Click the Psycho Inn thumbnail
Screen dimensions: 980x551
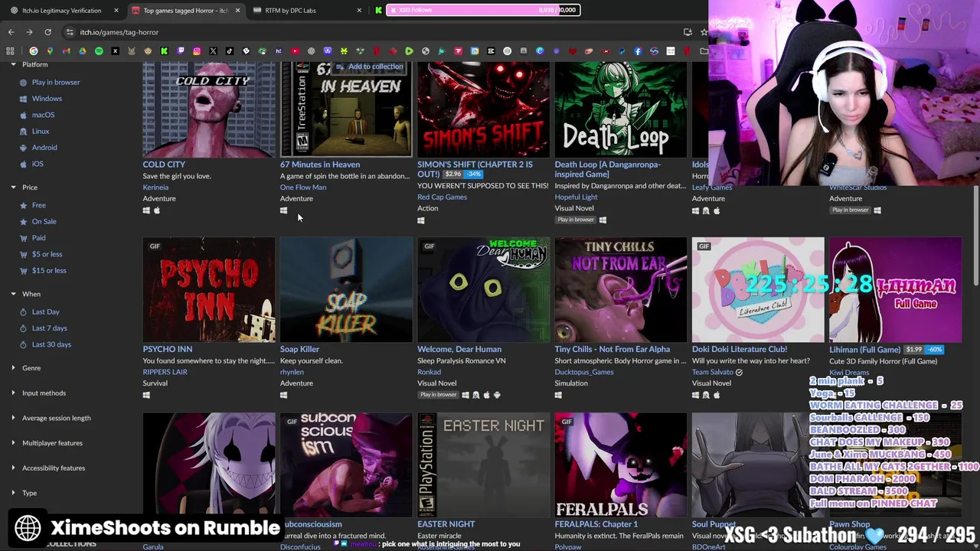209,290
